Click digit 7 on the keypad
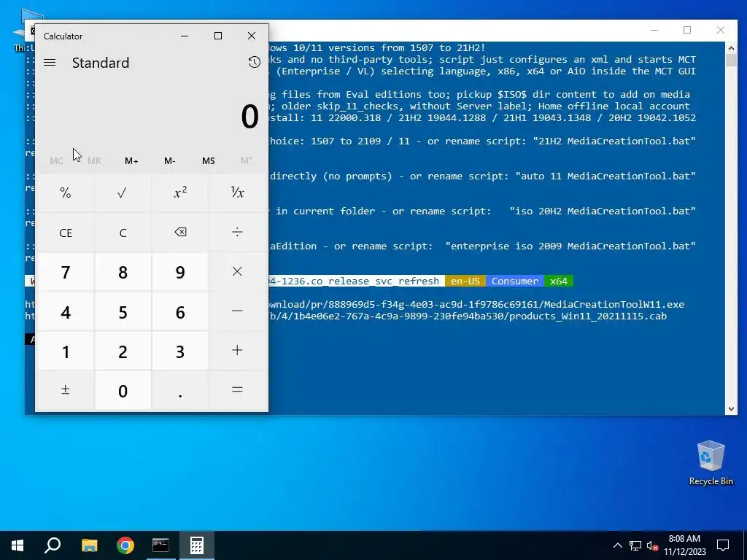 66,272
